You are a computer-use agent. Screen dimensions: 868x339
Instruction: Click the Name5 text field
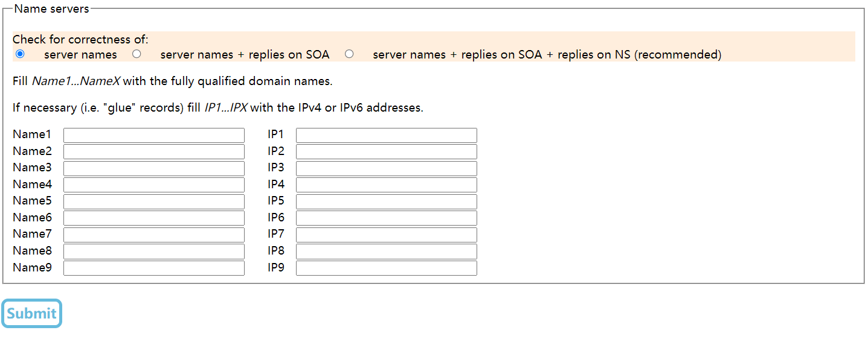click(154, 201)
